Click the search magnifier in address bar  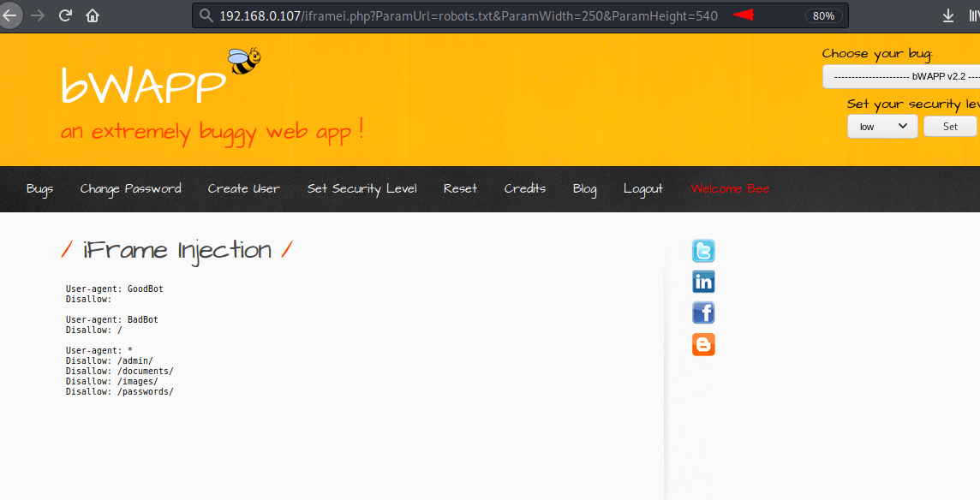point(206,15)
